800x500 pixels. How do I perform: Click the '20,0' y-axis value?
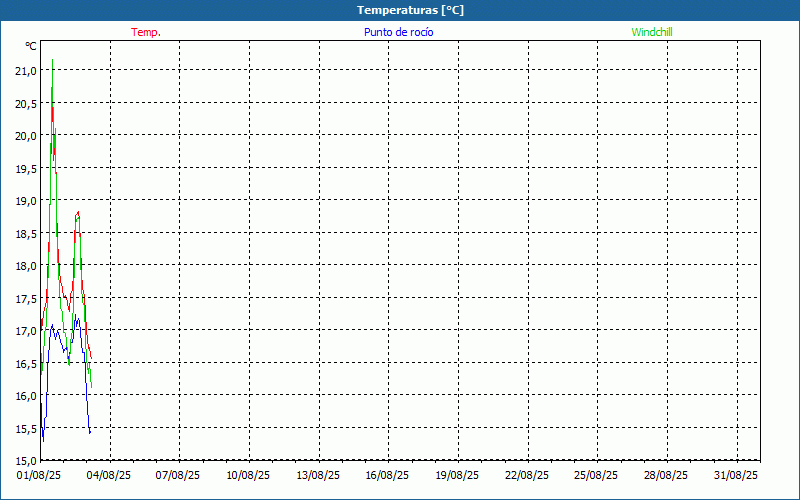(26, 136)
